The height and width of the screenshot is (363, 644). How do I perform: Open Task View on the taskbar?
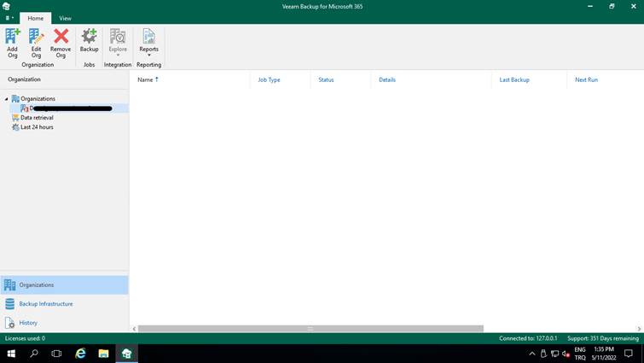56,354
